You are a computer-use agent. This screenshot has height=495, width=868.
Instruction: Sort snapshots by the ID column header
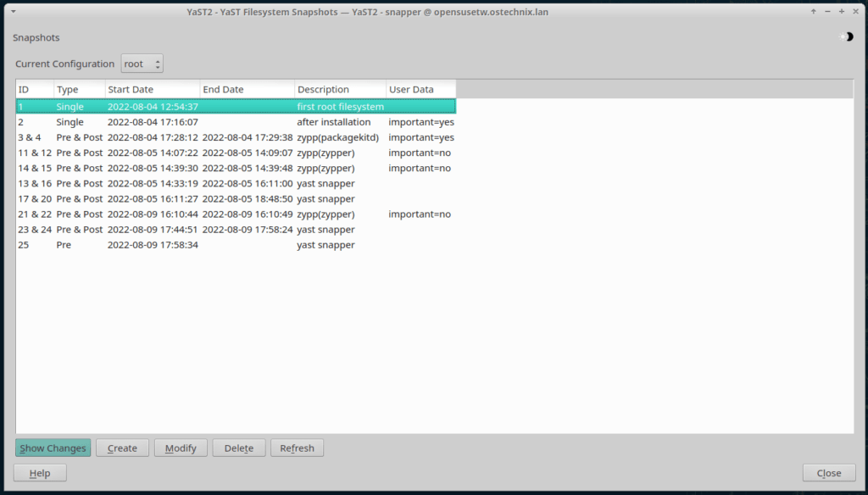(x=25, y=89)
